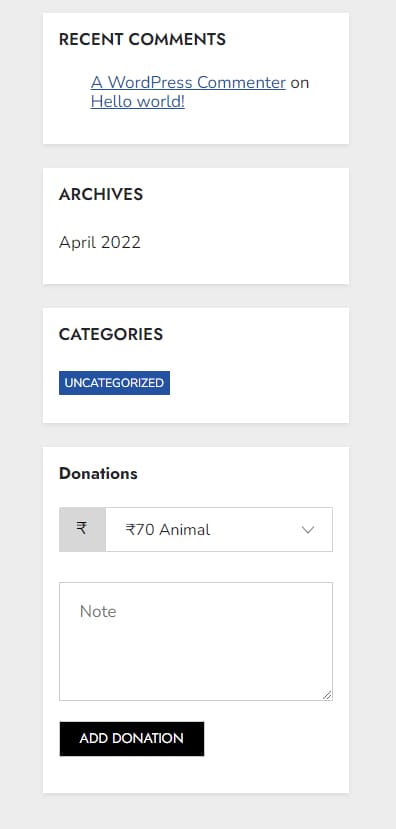Click the Archives widget heading

[101, 195]
